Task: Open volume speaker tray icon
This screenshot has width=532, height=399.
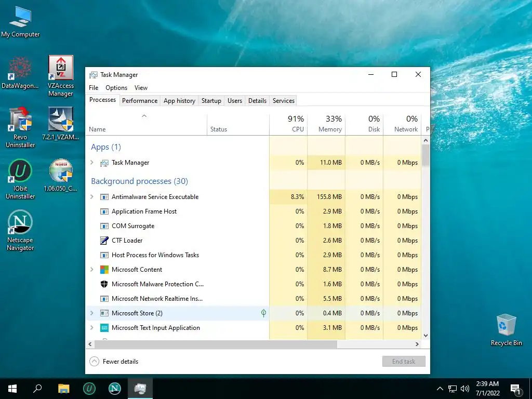Action: (465, 389)
